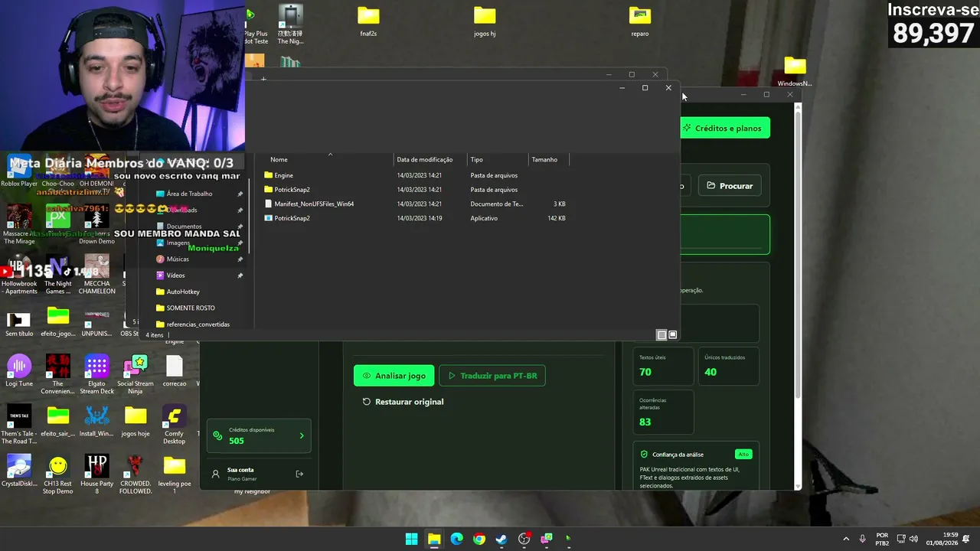980x551 pixels.
Task: Select the jogos hoje desktop folder
Action: coord(136,421)
